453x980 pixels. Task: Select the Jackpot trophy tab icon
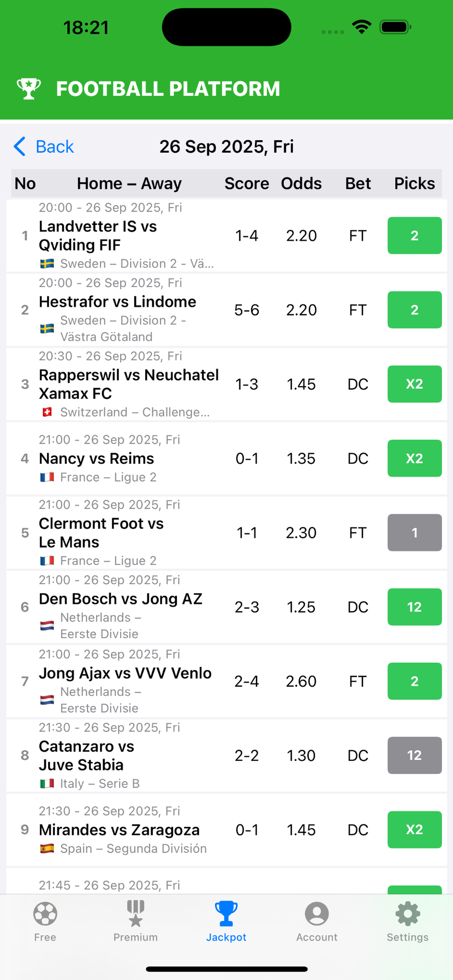point(226,913)
